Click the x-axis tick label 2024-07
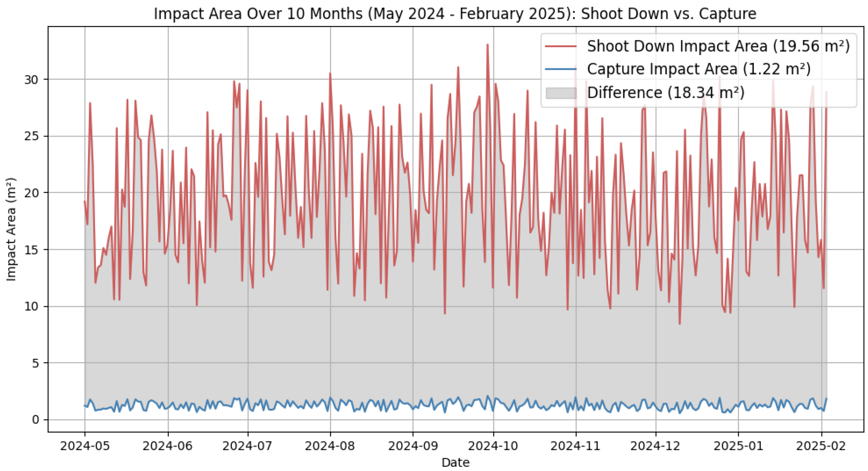 click(248, 446)
